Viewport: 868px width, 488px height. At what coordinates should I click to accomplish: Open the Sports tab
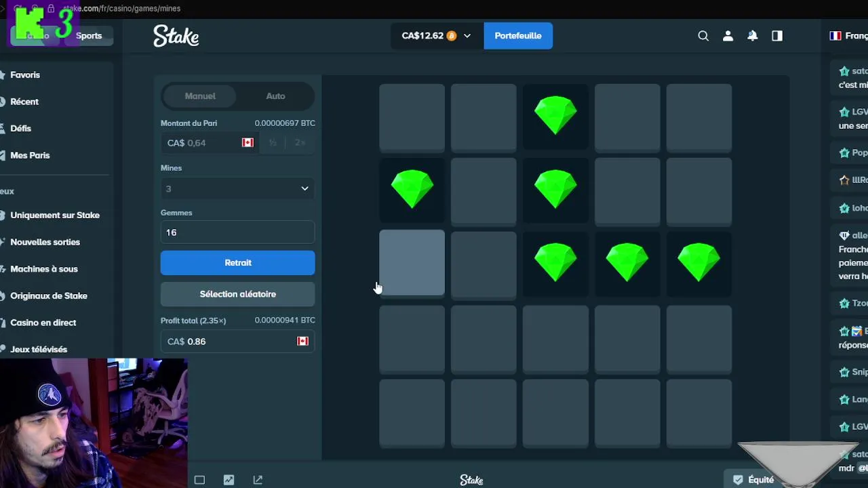coord(89,36)
